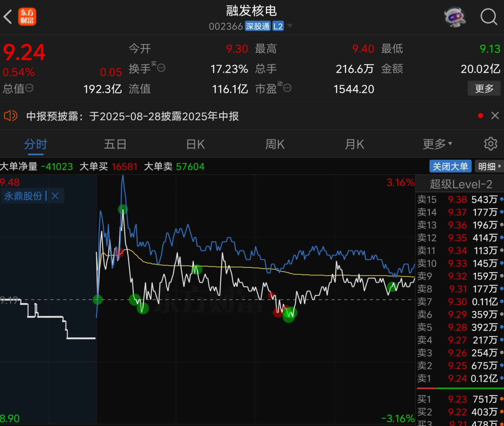Tap the 大单买 16581 value

coord(125,167)
